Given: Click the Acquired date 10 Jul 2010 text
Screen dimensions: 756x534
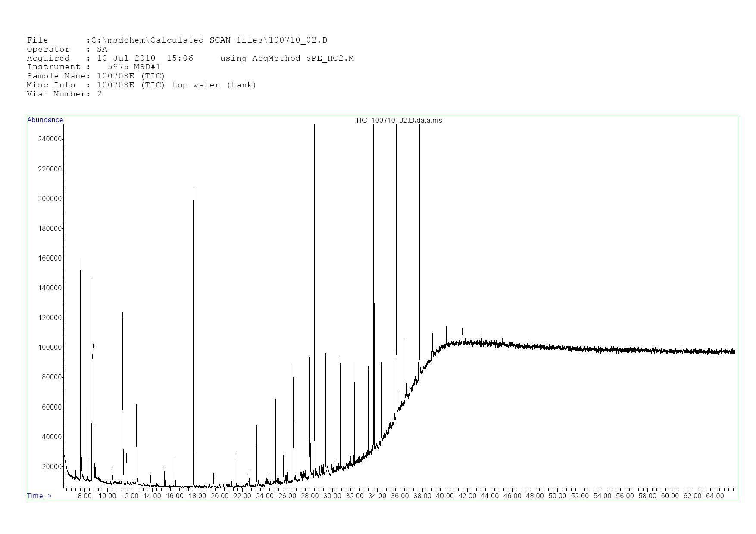Looking at the screenshot, I should [x=126, y=59].
